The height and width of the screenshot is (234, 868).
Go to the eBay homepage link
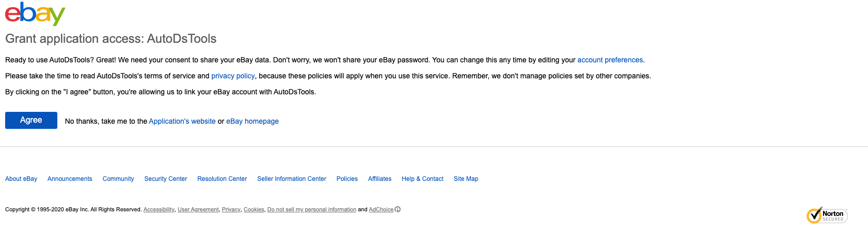(252, 121)
